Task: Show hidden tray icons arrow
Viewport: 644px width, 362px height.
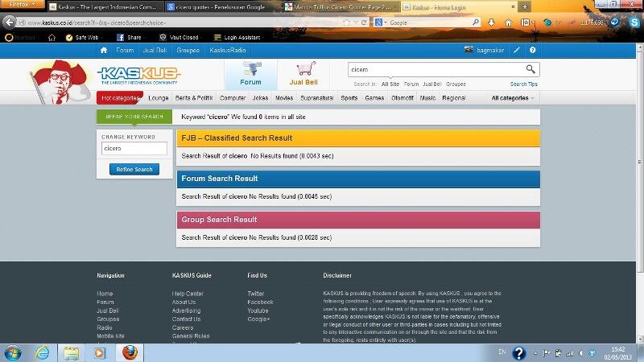Action: [x=535, y=353]
